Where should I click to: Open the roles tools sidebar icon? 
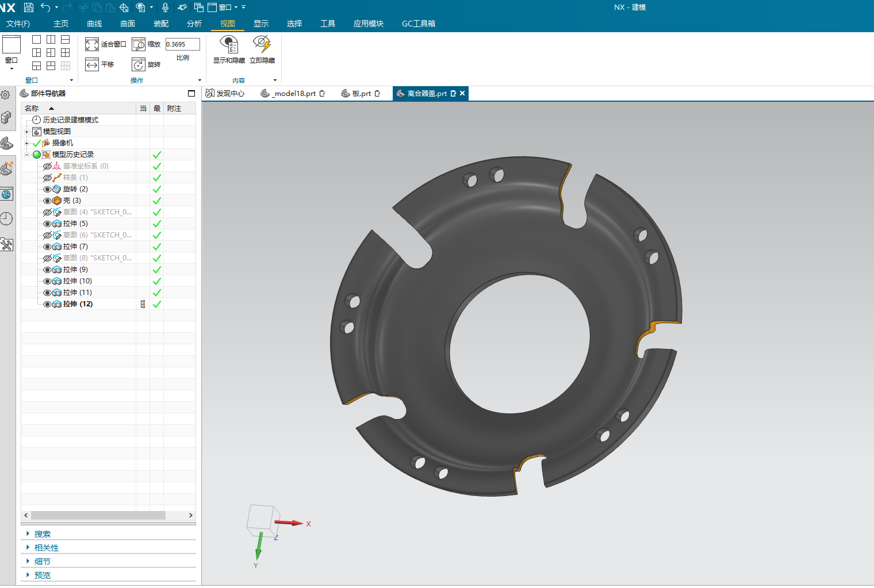(x=6, y=245)
